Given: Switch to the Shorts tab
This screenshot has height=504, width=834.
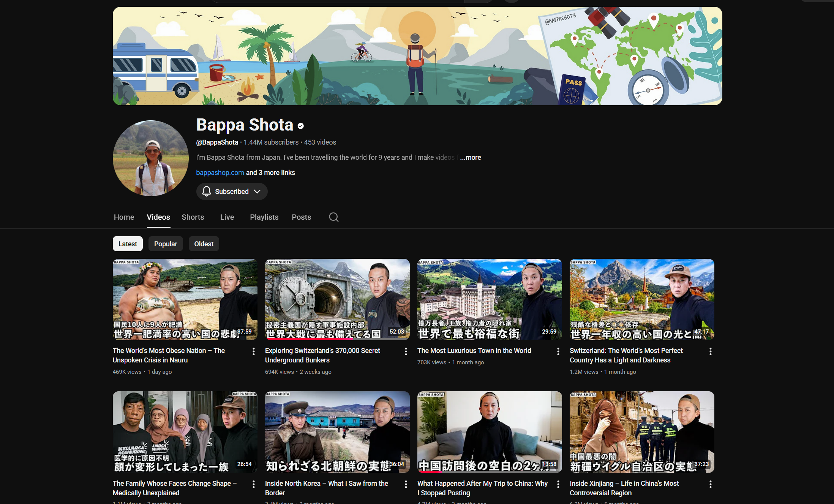Looking at the screenshot, I should (193, 217).
